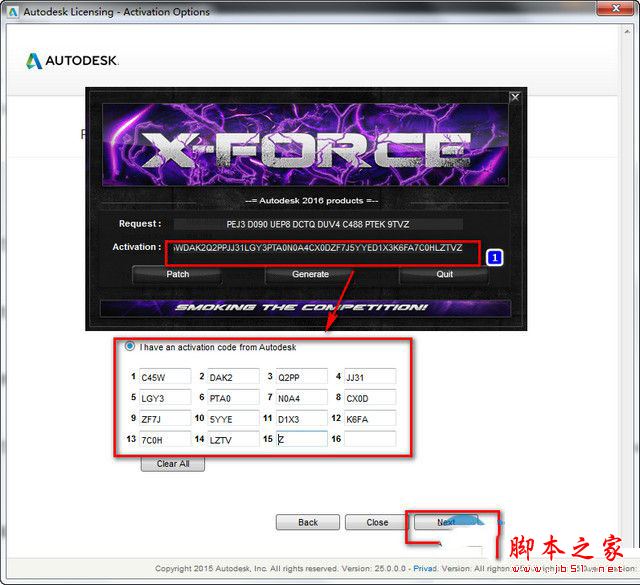The image size is (640, 585).
Task: Close the Autodesk Licensing window
Action: (616, 8)
